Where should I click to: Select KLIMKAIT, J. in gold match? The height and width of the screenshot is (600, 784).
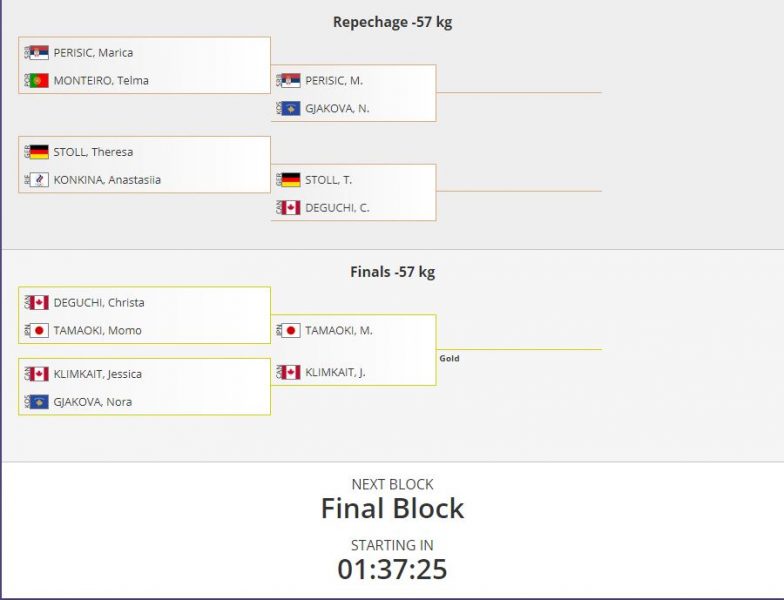pos(335,372)
